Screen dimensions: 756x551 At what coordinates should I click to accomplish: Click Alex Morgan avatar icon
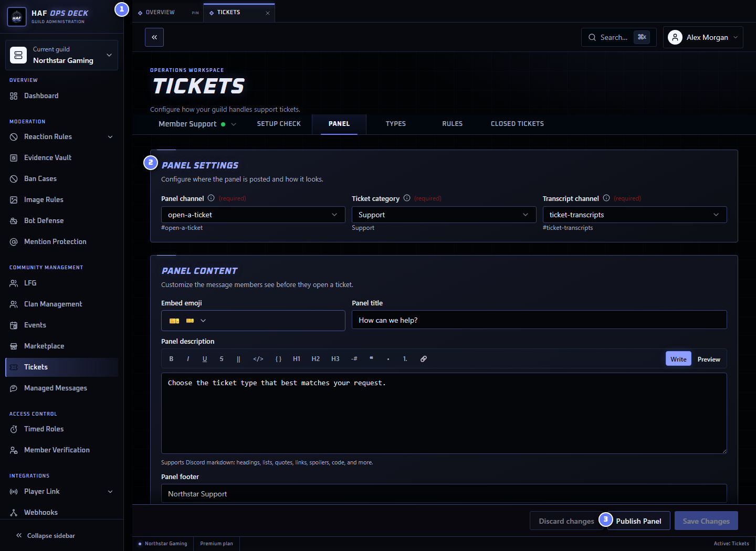[675, 37]
